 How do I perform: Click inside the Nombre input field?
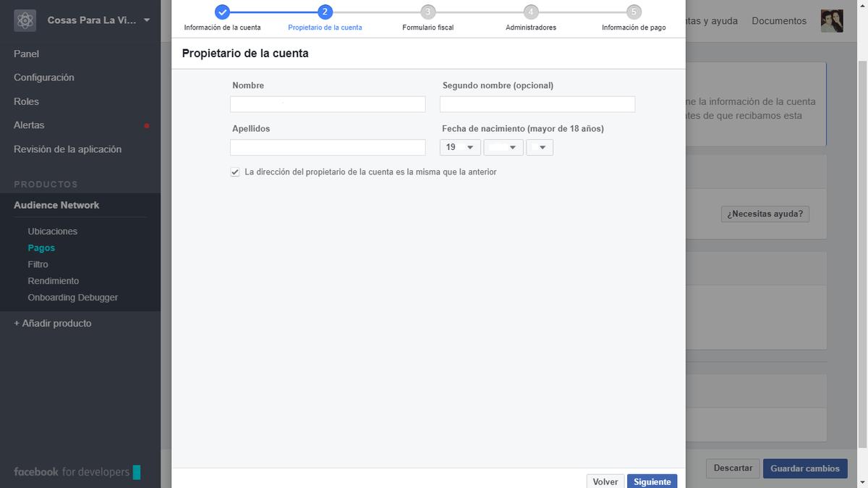[x=327, y=104]
